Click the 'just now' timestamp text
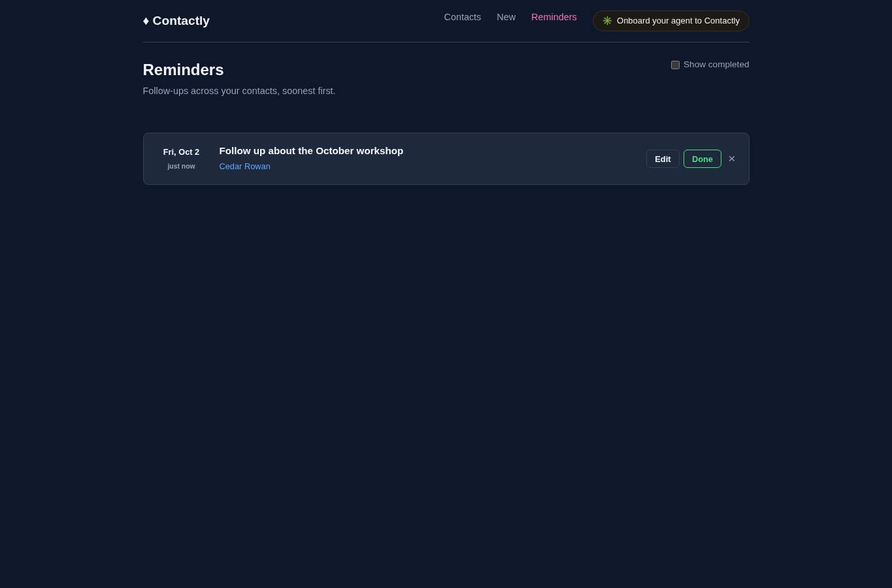The height and width of the screenshot is (588, 892). tap(181, 167)
